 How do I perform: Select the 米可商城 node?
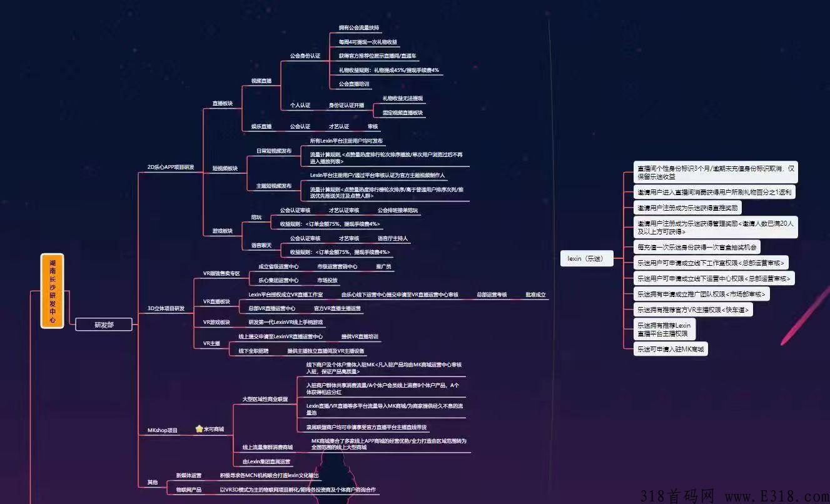click(213, 430)
